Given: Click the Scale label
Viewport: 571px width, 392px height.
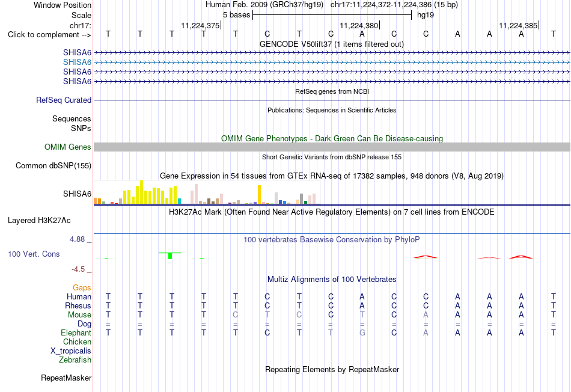Looking at the screenshot, I should [81, 15].
